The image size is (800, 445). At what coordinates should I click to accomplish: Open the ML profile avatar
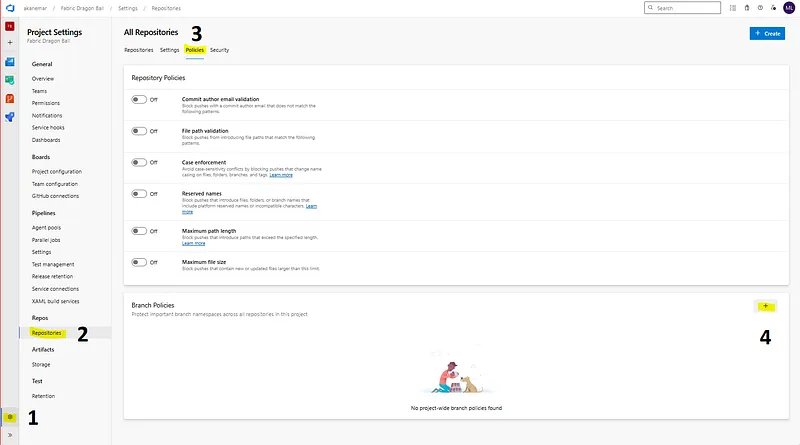click(x=789, y=8)
